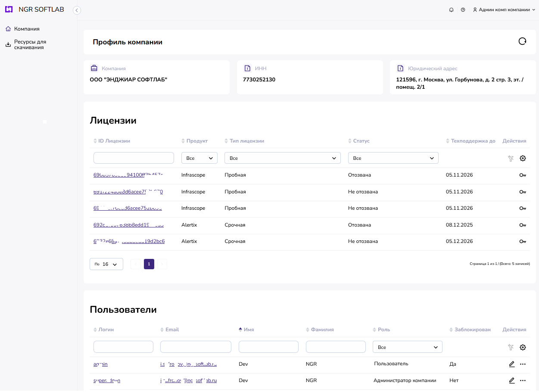Open the superadmin user login link
This screenshot has width=539, height=392.
tap(107, 380)
